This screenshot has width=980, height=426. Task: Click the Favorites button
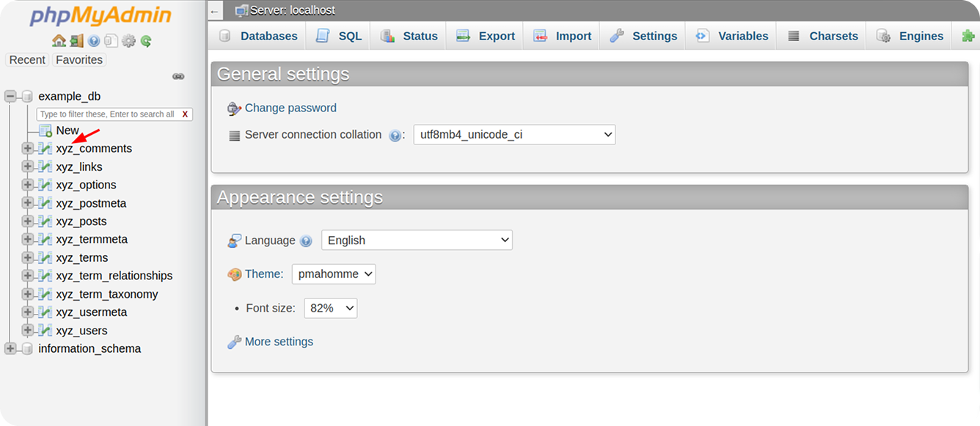pyautogui.click(x=79, y=60)
